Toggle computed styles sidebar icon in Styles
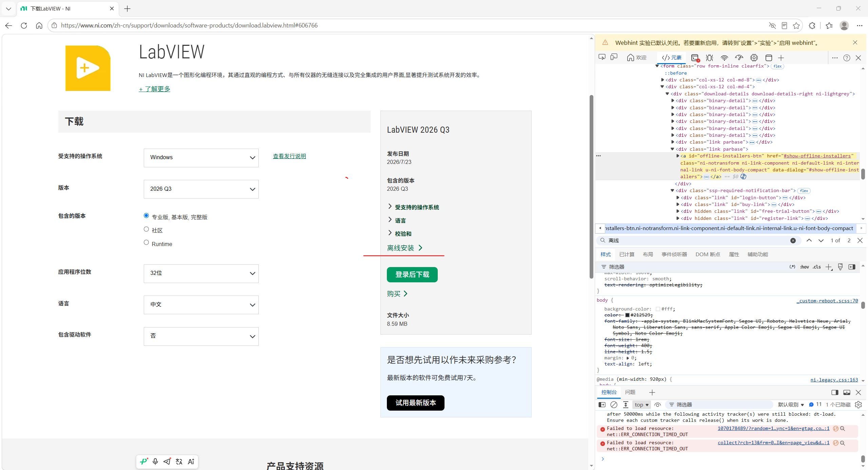This screenshot has height=470, width=868. coord(852,267)
